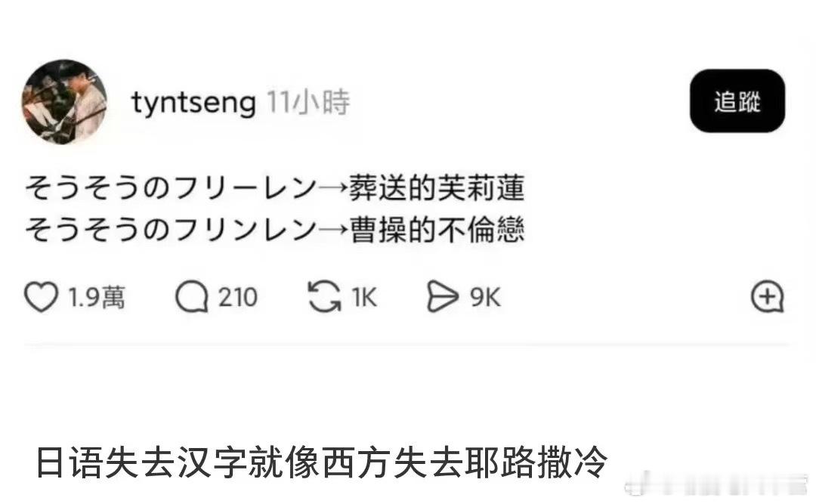Screen dimensions: 816x504
Task: Expand the comment thread showing 210 replies
Action: pyautogui.click(x=238, y=297)
